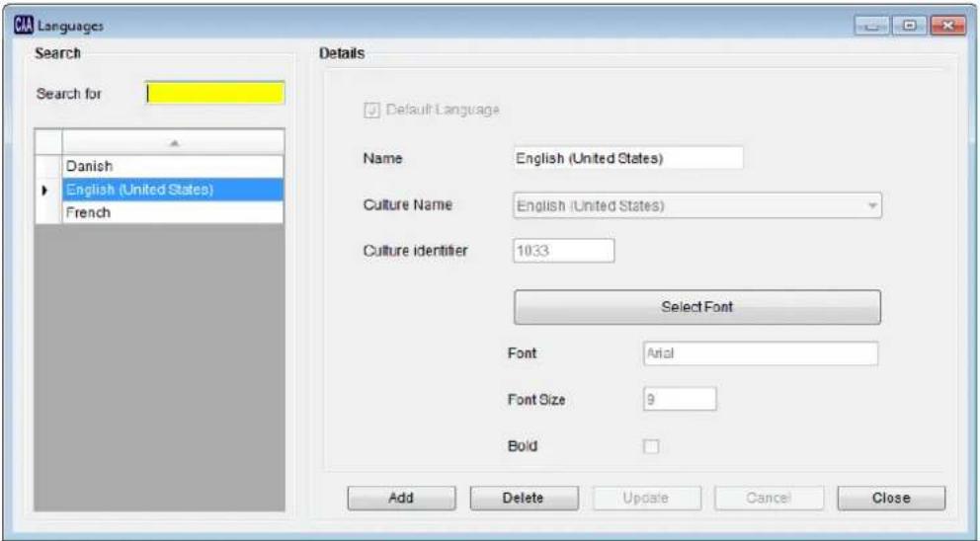Edit the Name text field
Viewport: 980px width, 541px height.
(628, 158)
